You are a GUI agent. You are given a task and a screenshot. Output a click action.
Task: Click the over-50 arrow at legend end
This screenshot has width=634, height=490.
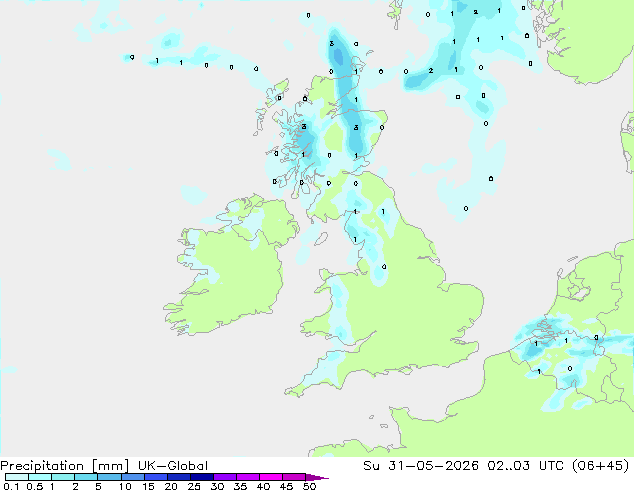pos(317,477)
